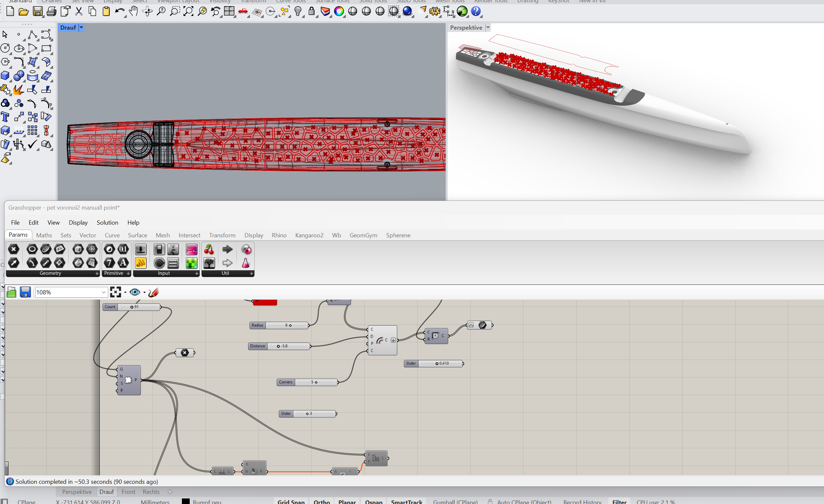The image size is (824, 504).
Task: Select the Point parameter icon in Geometry panel
Action: [x=14, y=249]
